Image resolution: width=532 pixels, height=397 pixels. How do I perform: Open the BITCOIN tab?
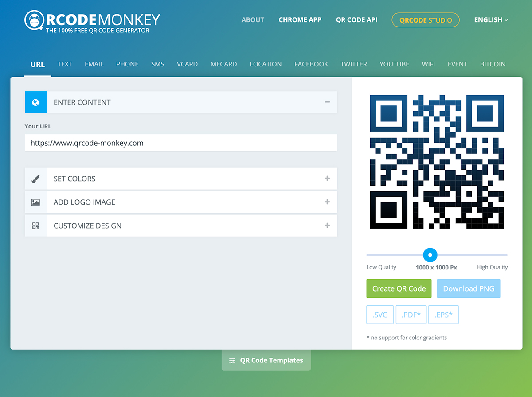point(493,64)
